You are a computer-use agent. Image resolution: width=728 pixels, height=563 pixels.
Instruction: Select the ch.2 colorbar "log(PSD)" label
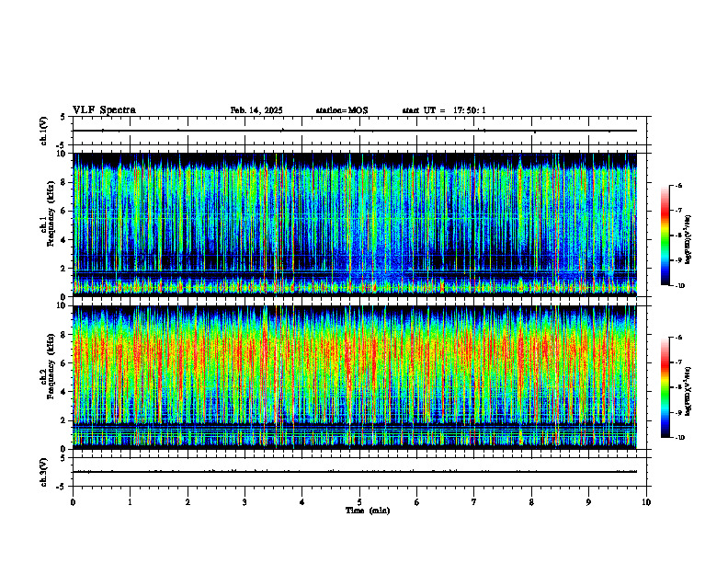coord(688,392)
